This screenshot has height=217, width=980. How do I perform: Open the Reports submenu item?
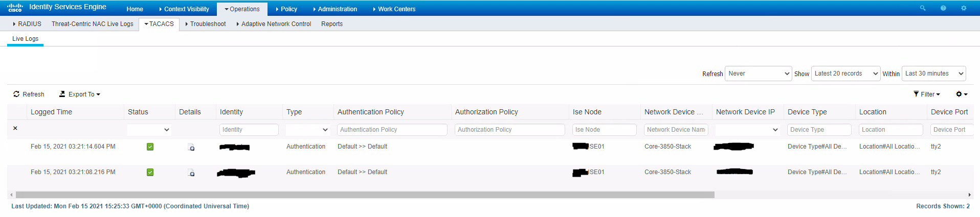[332, 24]
